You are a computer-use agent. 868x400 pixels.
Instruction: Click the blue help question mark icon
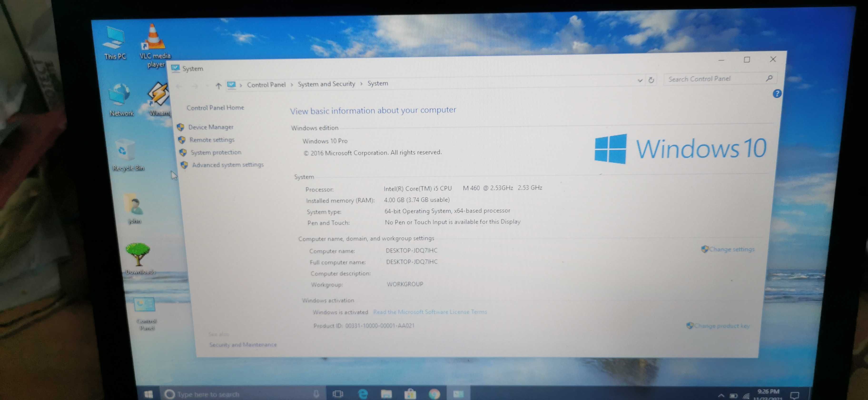pyautogui.click(x=777, y=93)
